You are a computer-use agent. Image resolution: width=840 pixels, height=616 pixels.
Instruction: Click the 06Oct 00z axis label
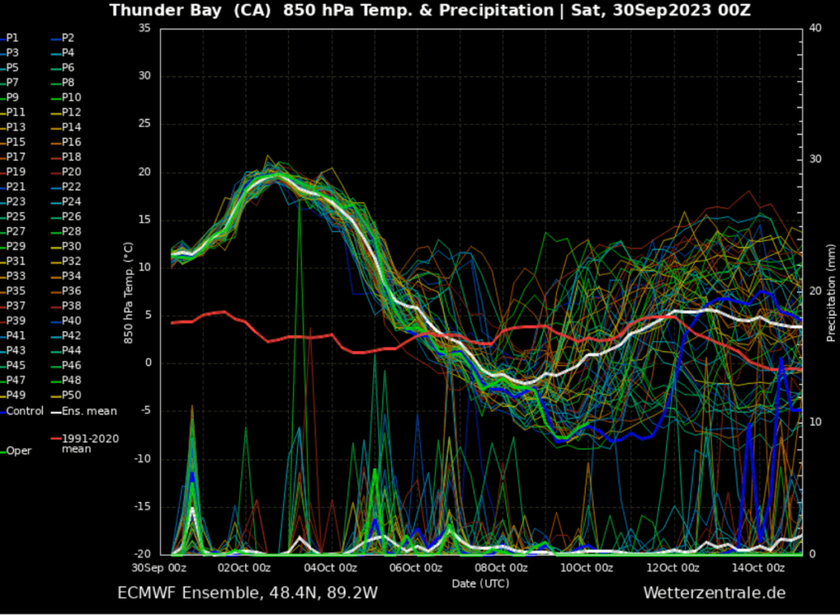coord(416,568)
